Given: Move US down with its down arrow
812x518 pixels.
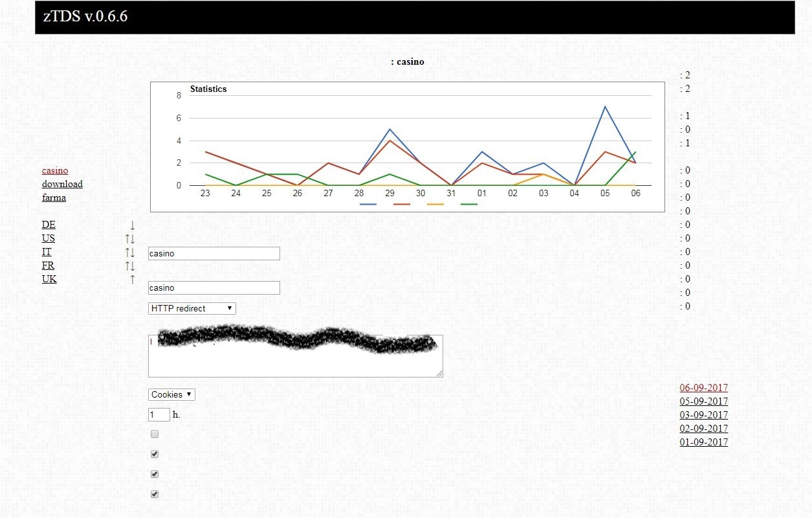Looking at the screenshot, I should (133, 239).
